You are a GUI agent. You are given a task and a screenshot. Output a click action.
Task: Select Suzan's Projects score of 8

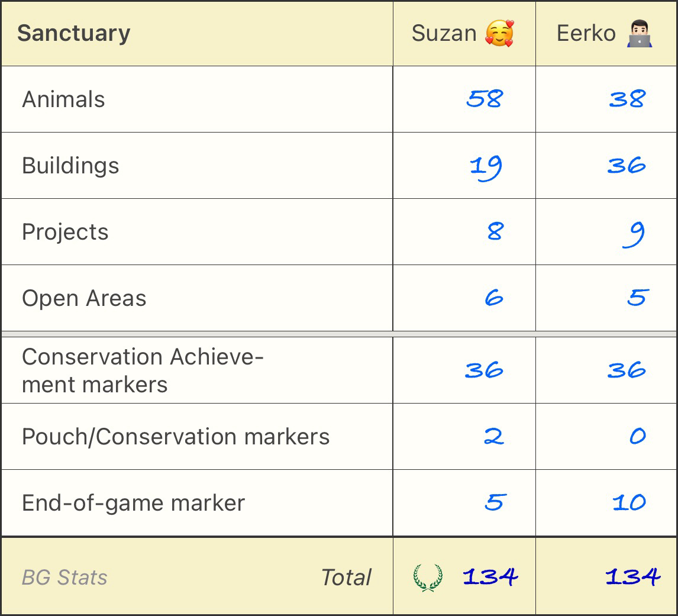coord(495,231)
